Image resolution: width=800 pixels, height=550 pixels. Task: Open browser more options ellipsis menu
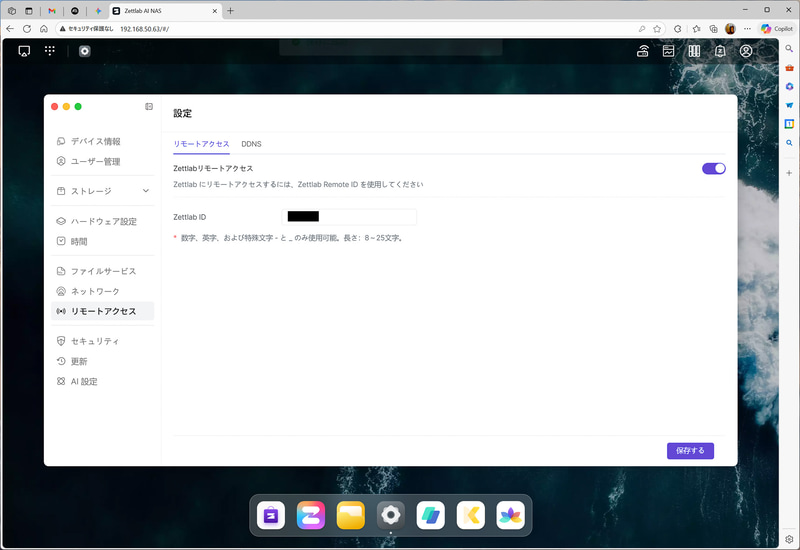[x=747, y=29]
